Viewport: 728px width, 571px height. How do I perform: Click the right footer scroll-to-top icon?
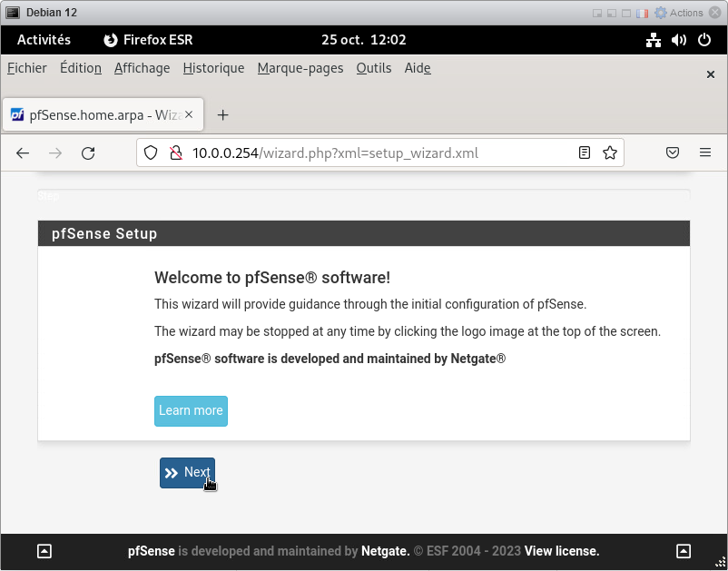click(684, 551)
